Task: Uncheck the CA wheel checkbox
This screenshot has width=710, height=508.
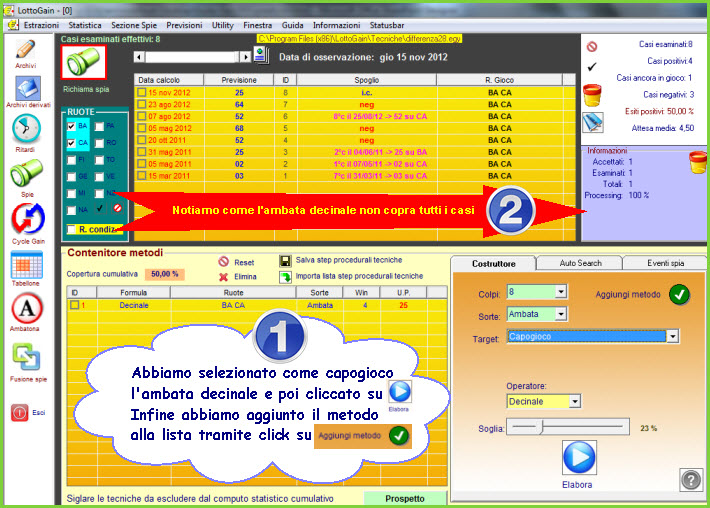Action: tap(71, 143)
